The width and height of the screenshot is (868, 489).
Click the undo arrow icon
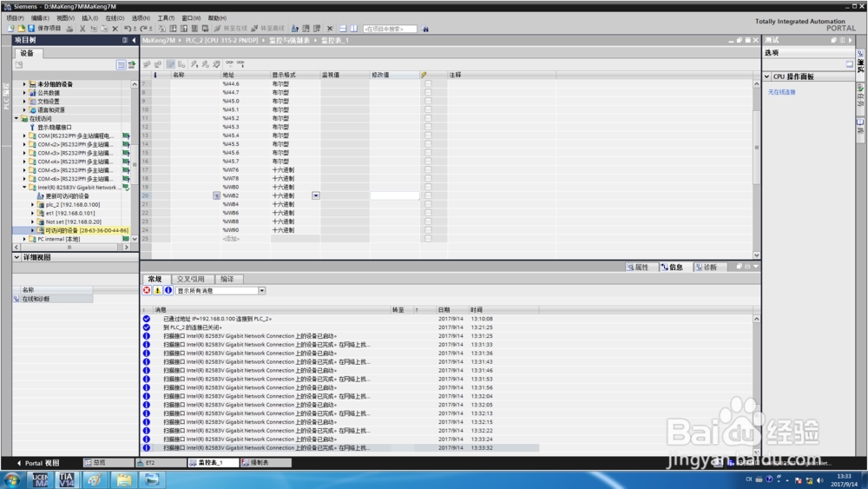[128, 29]
